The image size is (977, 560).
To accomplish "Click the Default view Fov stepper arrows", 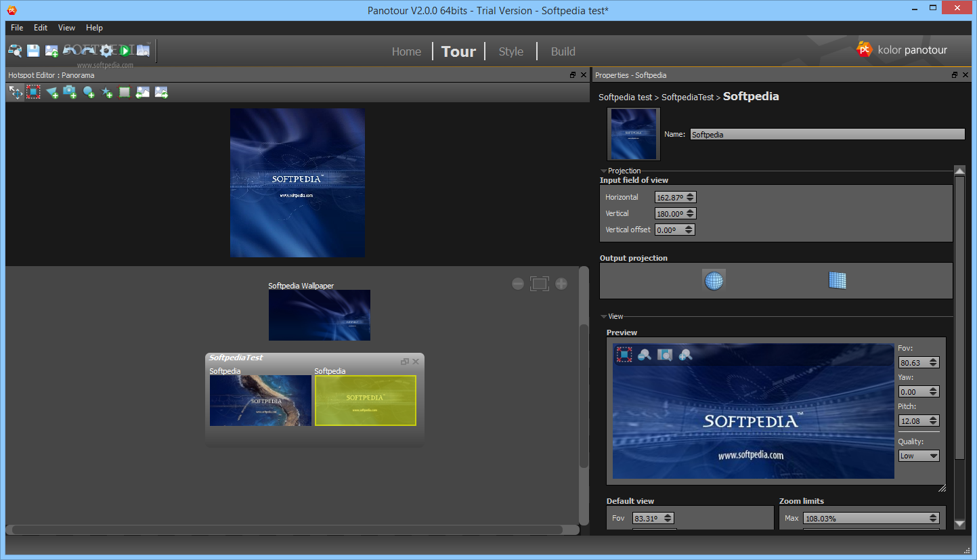I will (x=668, y=518).
